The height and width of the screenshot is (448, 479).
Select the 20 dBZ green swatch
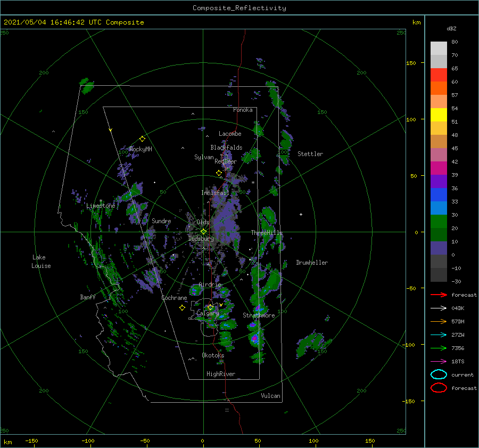click(x=439, y=221)
